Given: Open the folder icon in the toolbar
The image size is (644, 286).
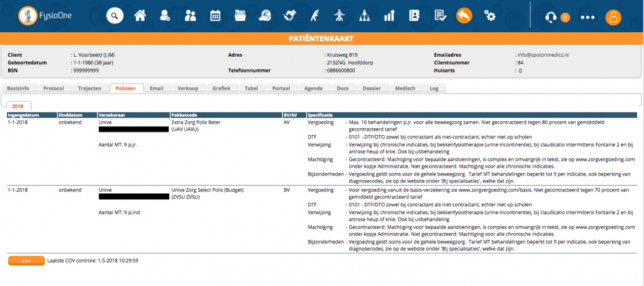Looking at the screenshot, I should [240, 16].
